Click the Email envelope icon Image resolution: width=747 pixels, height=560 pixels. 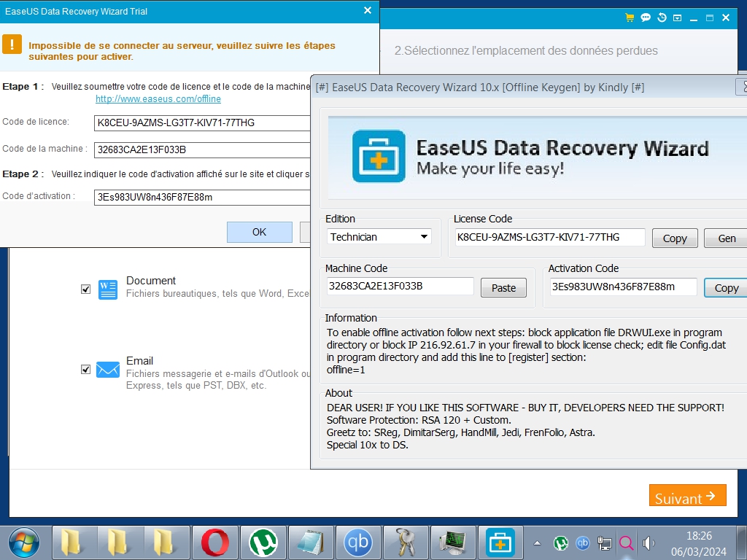point(108,370)
